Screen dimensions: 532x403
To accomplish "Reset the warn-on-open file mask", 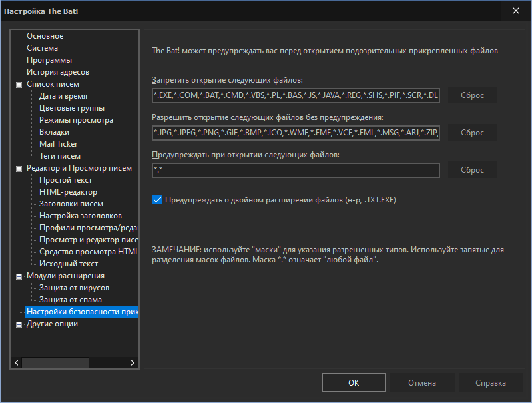I will [x=472, y=170].
